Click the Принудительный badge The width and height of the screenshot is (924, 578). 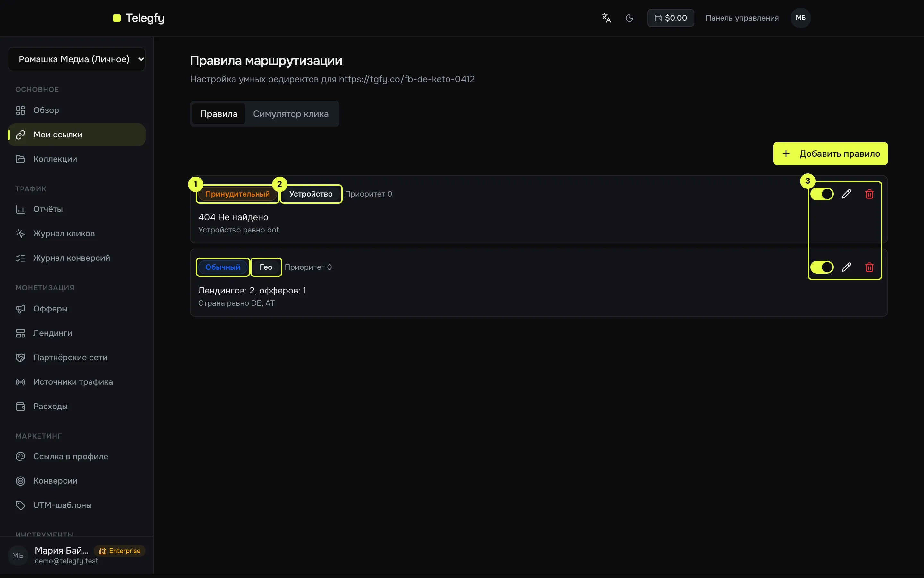(x=237, y=194)
